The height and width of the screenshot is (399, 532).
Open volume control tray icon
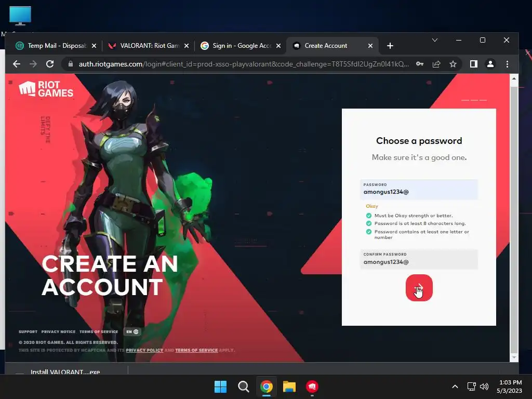(484, 387)
